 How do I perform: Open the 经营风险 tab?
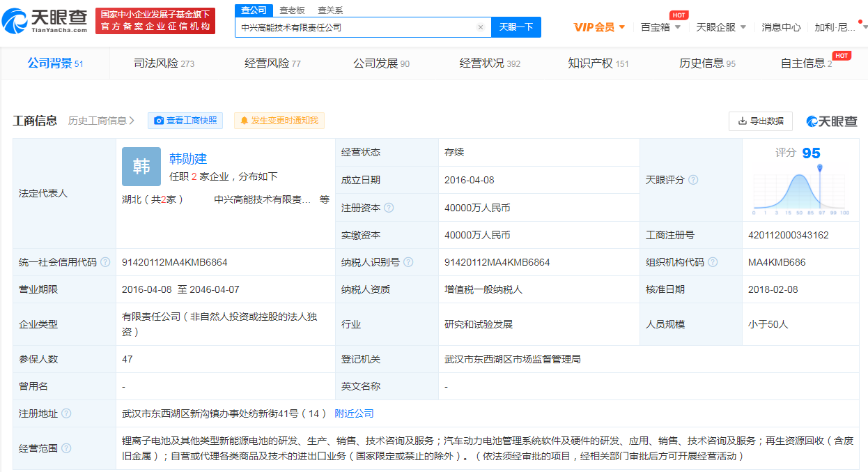(x=272, y=63)
